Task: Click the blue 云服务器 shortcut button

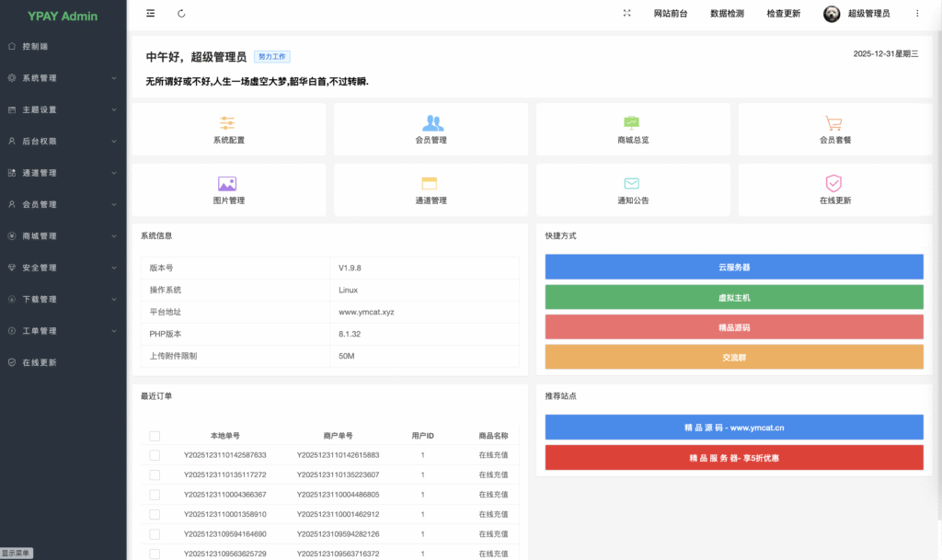Action: coord(733,267)
